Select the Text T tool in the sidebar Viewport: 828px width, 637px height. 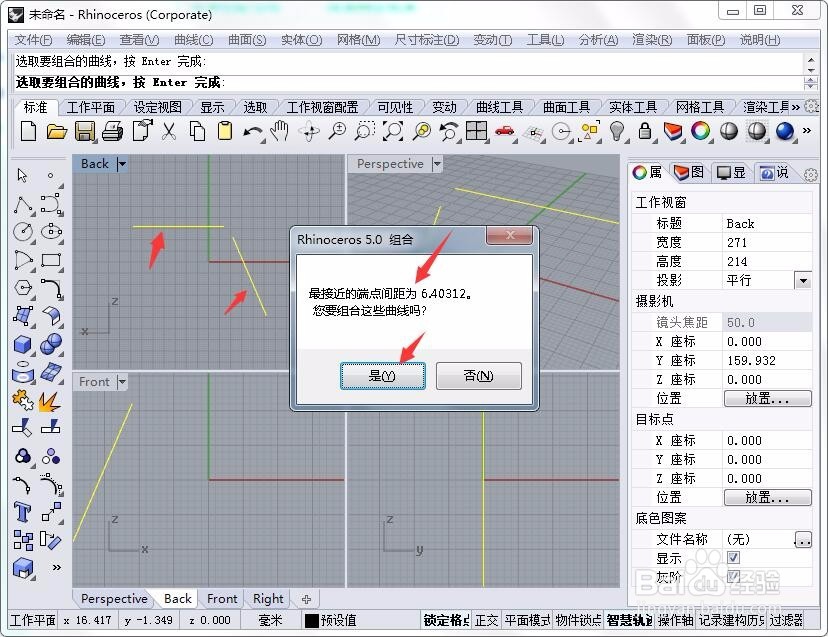[x=22, y=512]
